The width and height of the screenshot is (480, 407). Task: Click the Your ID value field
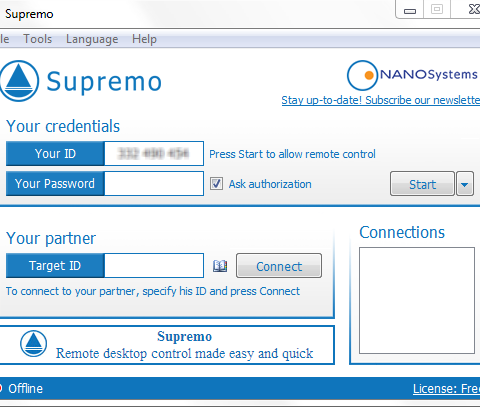(x=154, y=154)
